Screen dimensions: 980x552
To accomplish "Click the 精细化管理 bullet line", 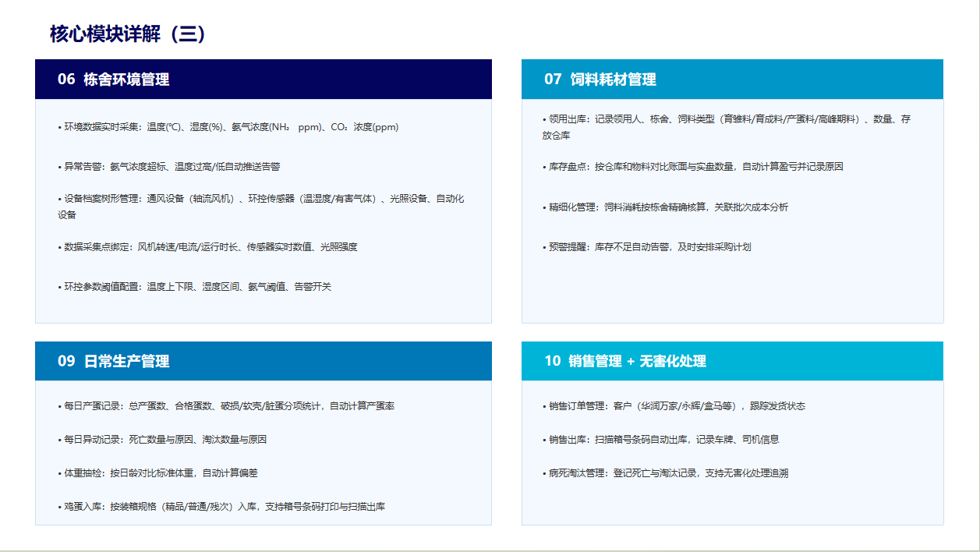I will point(665,207).
